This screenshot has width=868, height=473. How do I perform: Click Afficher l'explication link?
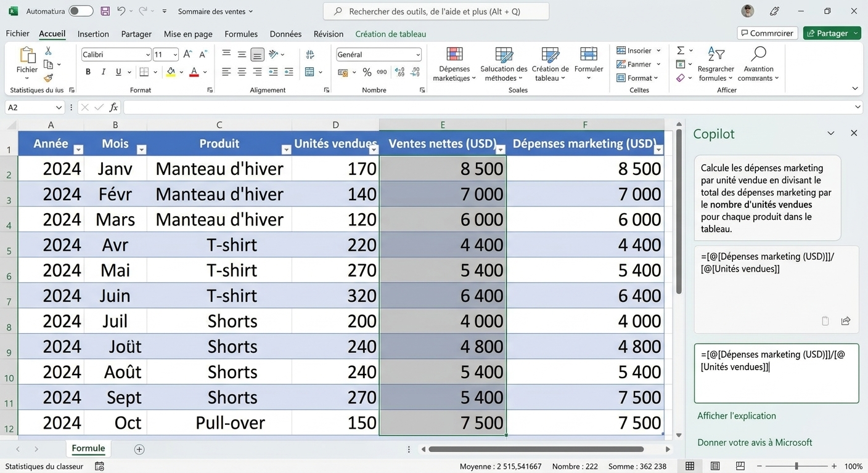pos(736,416)
